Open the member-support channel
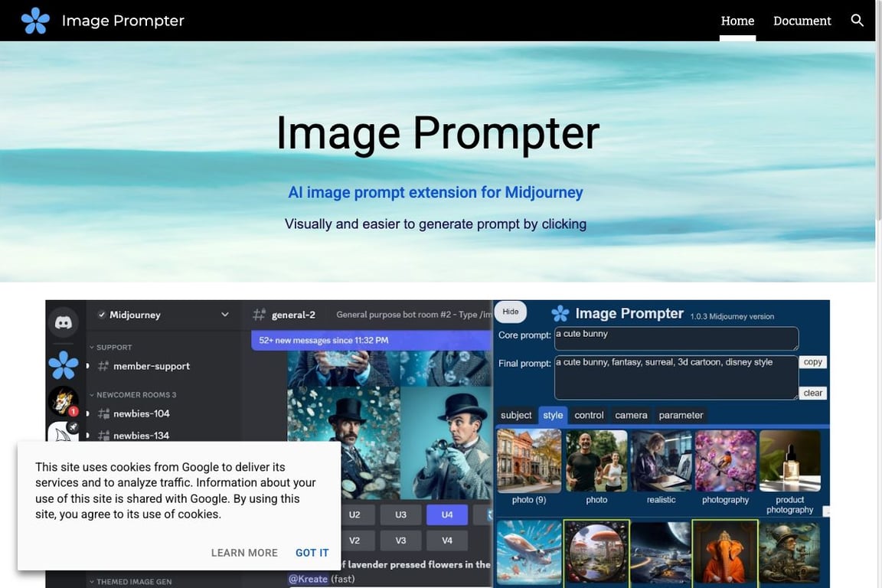882x588 pixels. point(144,366)
